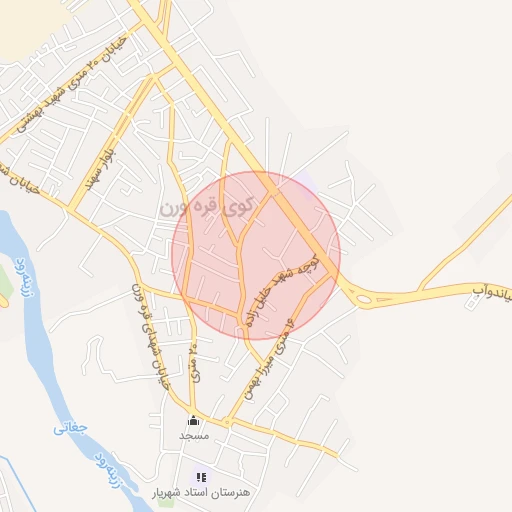The height and width of the screenshot is (512, 512).
Task: Select the کوی قره ورن neighborhood label
Action: pos(207,207)
